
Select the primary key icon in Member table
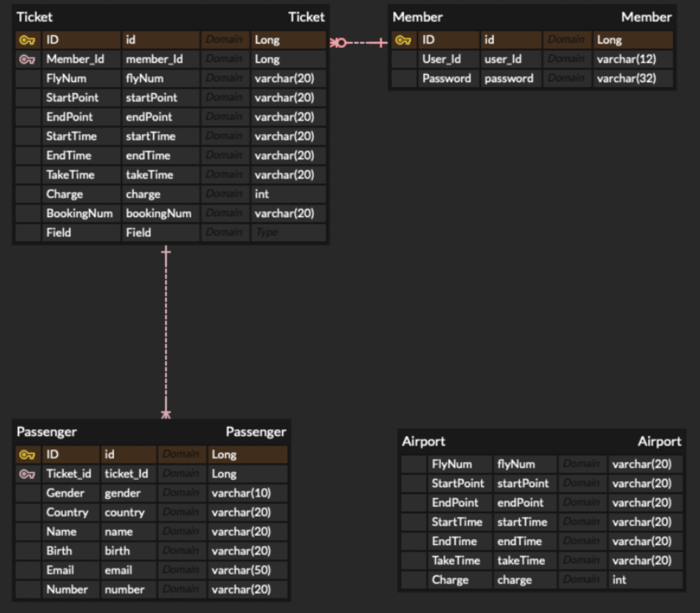click(x=404, y=40)
